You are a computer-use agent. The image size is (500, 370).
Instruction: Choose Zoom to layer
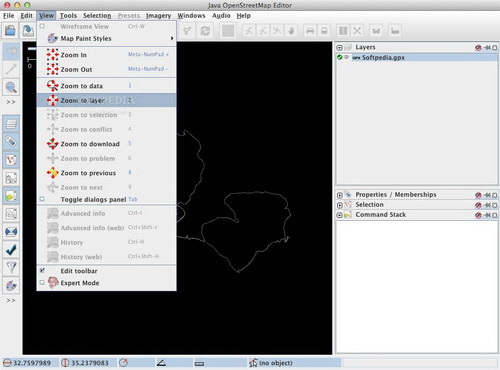pyautogui.click(x=106, y=100)
